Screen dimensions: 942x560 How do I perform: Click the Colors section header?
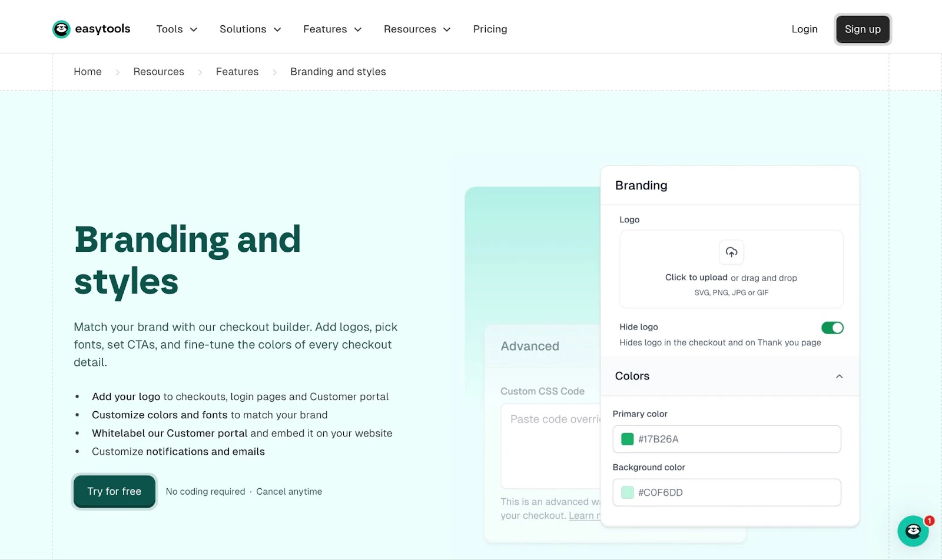coord(730,376)
